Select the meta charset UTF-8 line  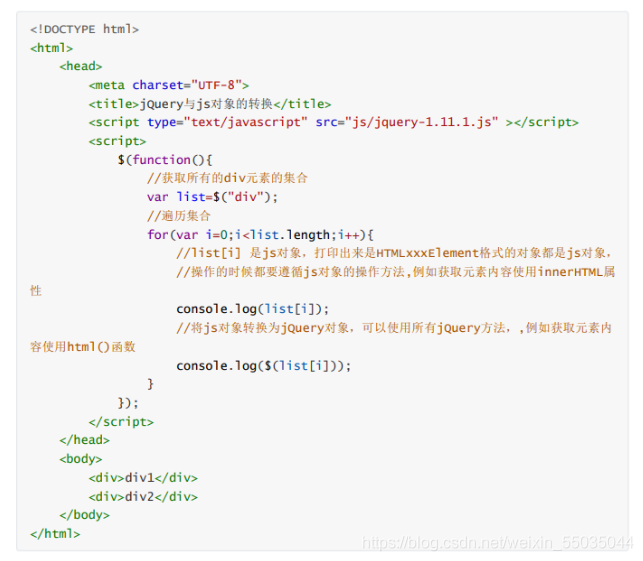click(x=169, y=85)
